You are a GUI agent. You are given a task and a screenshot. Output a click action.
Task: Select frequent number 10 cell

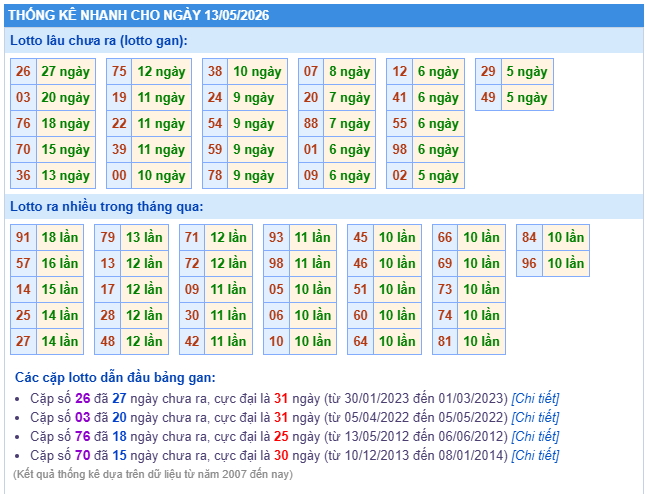tap(276, 341)
